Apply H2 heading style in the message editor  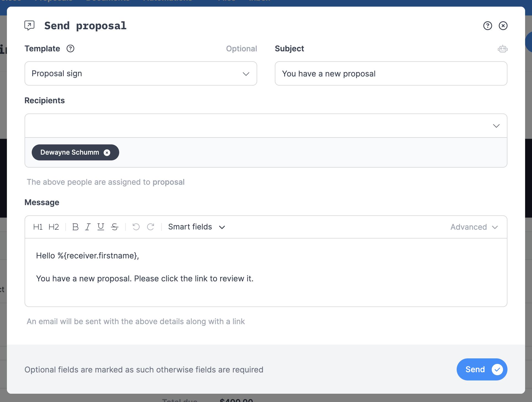[x=54, y=227]
